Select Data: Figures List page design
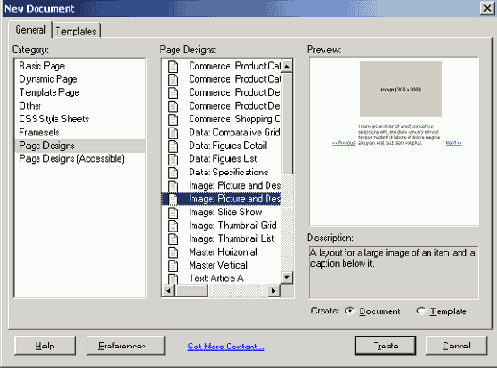Viewport: 497px width, 368px height. 223,159
